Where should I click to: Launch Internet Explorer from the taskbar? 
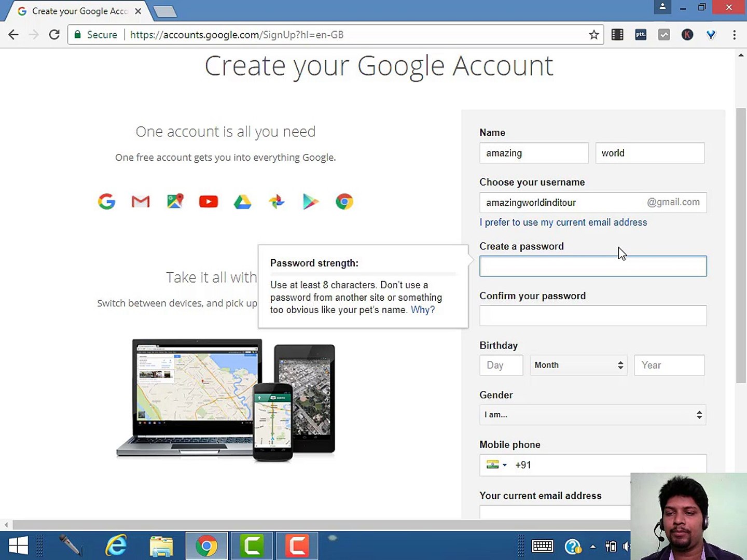[x=116, y=546]
